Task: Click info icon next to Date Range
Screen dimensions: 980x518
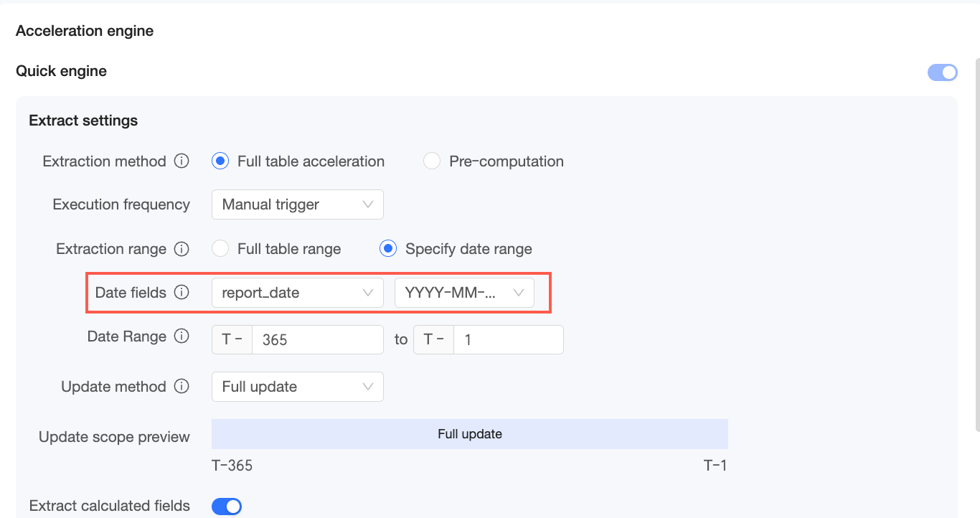Action: (x=182, y=336)
